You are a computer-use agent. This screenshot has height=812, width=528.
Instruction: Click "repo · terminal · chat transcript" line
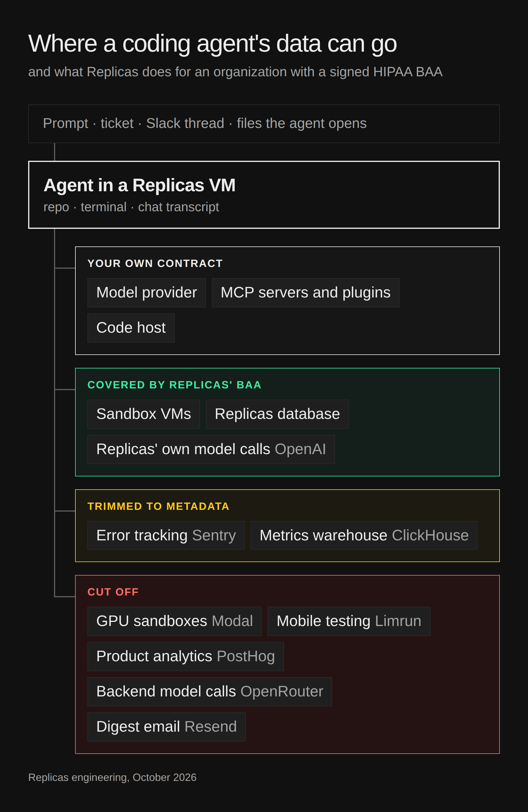(131, 207)
